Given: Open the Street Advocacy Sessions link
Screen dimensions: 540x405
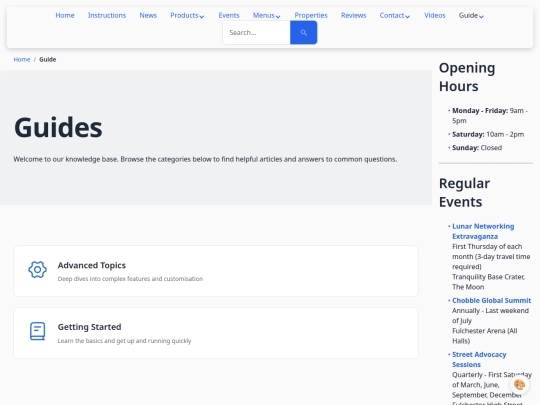Looking at the screenshot, I should point(479,360).
